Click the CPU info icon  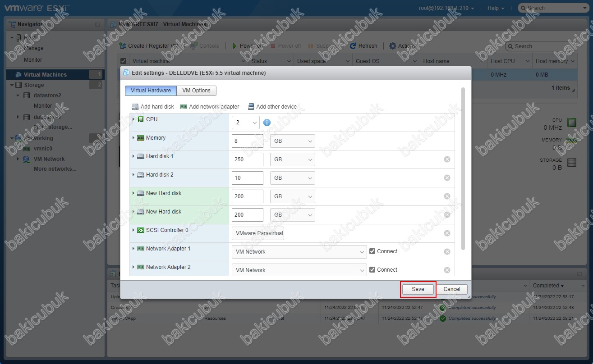click(267, 123)
